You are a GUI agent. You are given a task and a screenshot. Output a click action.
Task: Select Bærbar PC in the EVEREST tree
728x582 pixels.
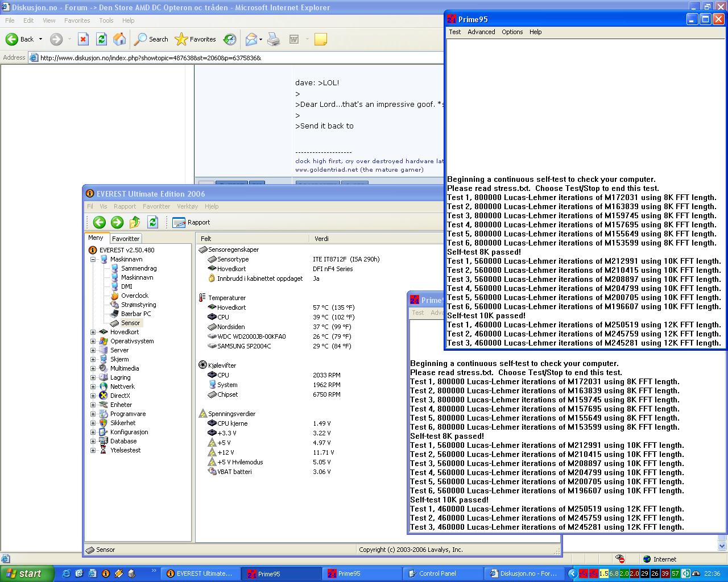pos(136,314)
